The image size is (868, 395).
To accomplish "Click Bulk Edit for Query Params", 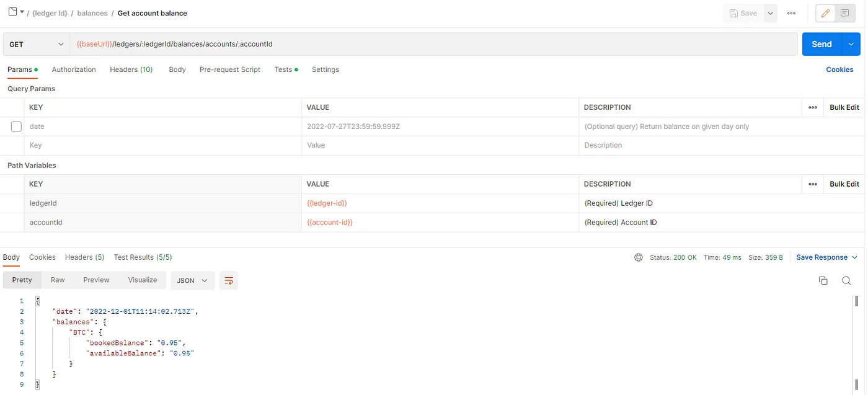I will (844, 107).
